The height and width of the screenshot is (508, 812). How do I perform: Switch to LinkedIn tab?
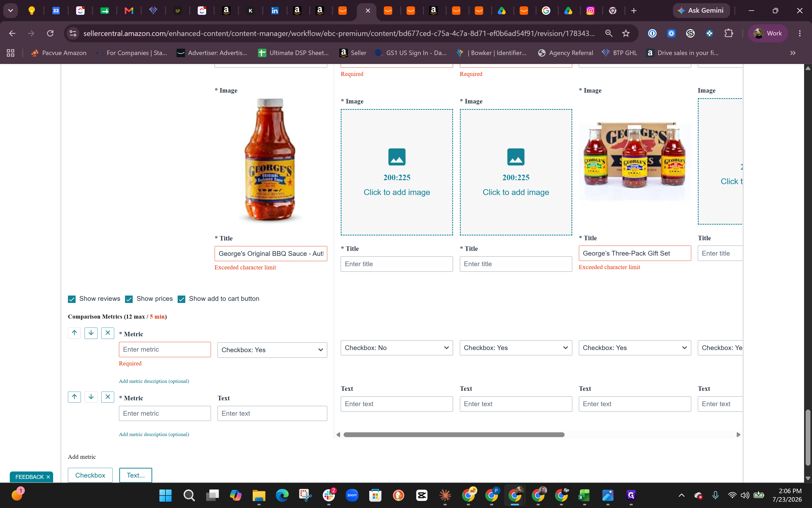(274, 11)
